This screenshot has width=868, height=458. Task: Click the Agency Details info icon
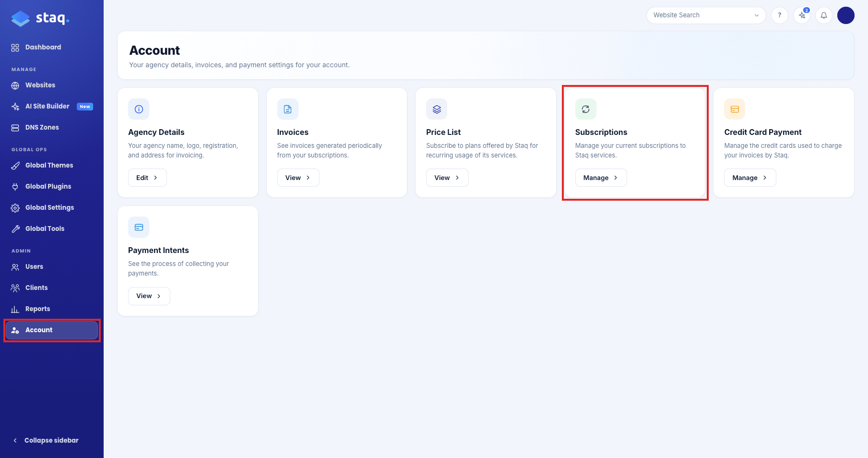(x=139, y=109)
